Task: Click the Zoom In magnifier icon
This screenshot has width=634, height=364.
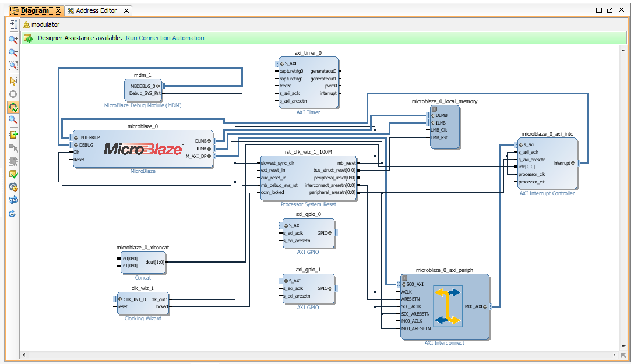Action: point(13,39)
